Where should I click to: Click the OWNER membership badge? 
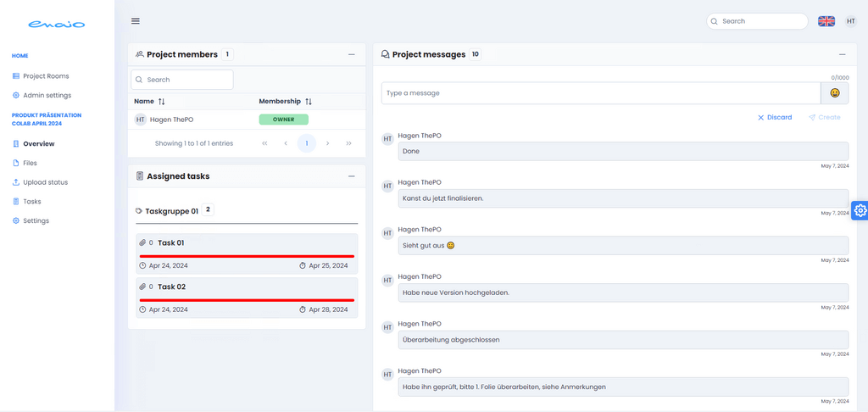(x=283, y=120)
